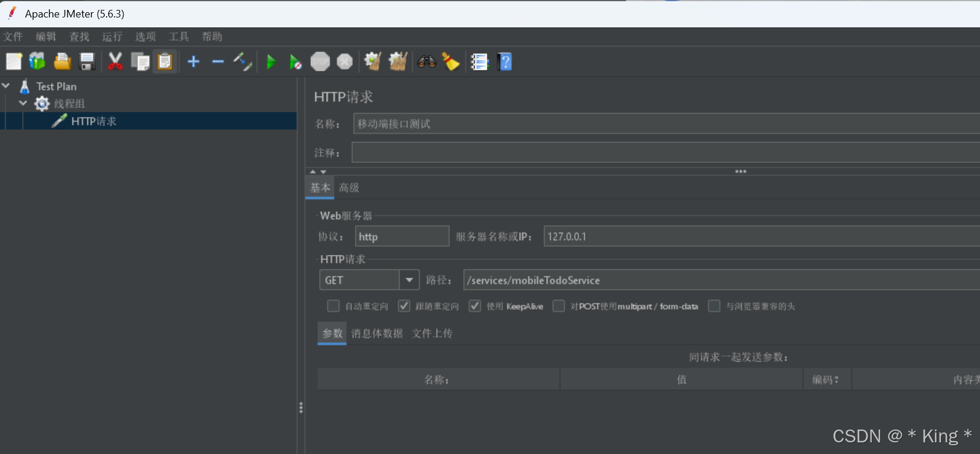Open a test plan file
The image size is (980, 454).
pos(62,61)
